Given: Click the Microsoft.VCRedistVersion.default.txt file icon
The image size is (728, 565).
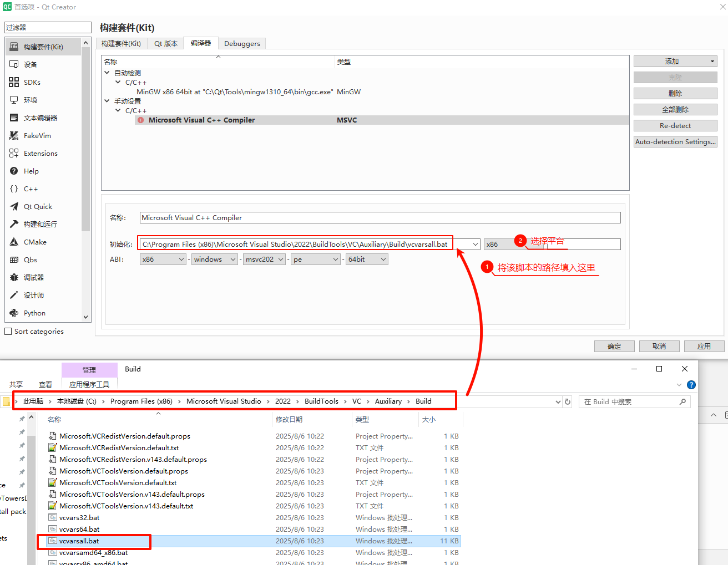Looking at the screenshot, I should [53, 447].
